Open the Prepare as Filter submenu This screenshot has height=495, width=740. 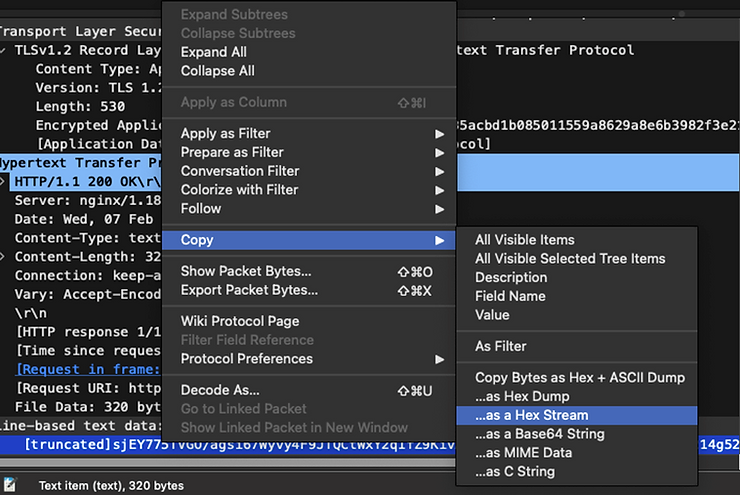click(309, 152)
